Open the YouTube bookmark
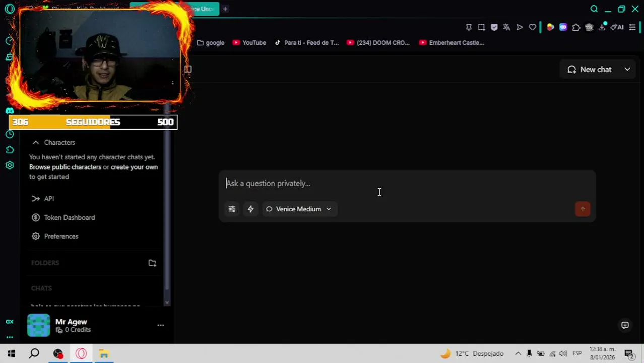The height and width of the screenshot is (363, 644). 249,43
